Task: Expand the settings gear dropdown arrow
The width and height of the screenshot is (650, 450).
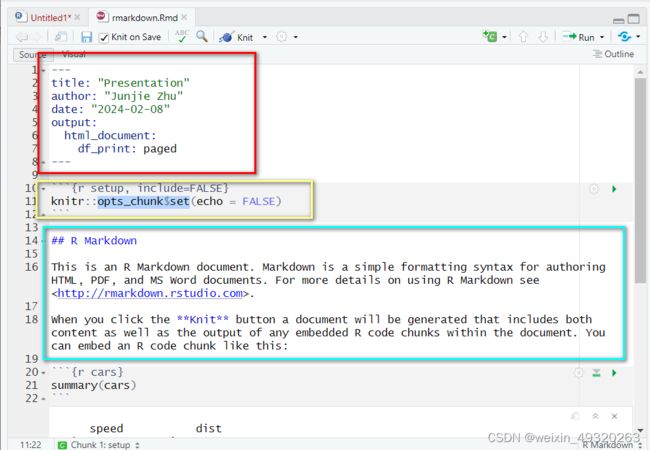Action: coord(296,37)
